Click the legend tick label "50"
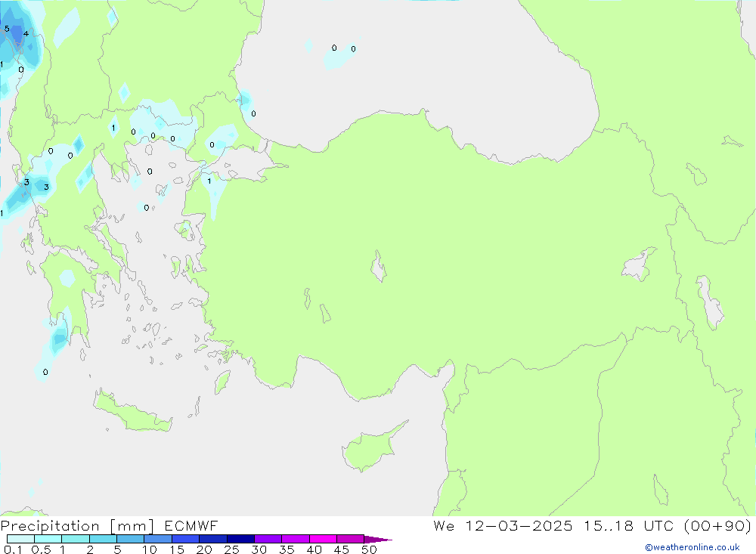 click(370, 549)
